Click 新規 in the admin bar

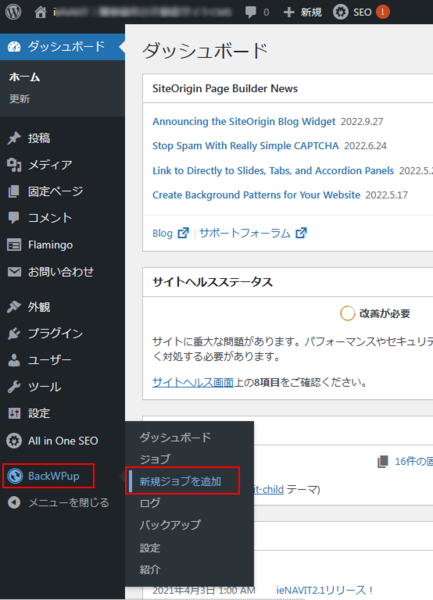click(x=311, y=12)
